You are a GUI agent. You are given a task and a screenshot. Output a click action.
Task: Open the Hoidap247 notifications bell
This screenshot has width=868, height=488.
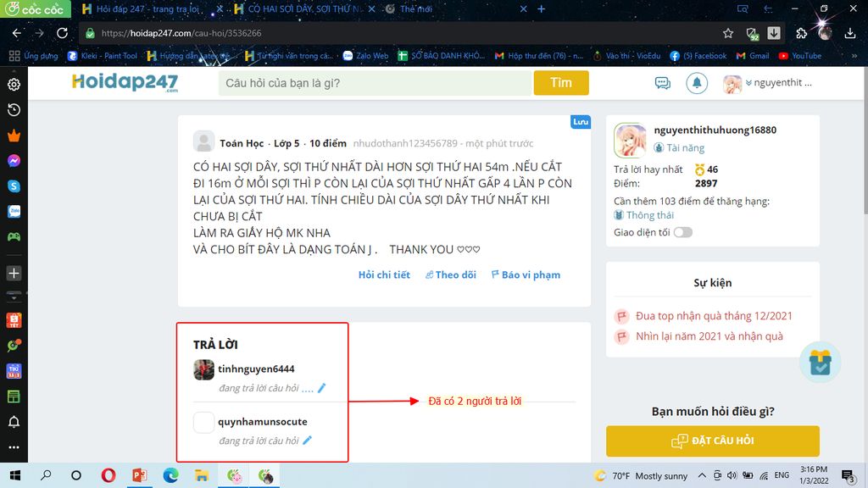coord(697,83)
